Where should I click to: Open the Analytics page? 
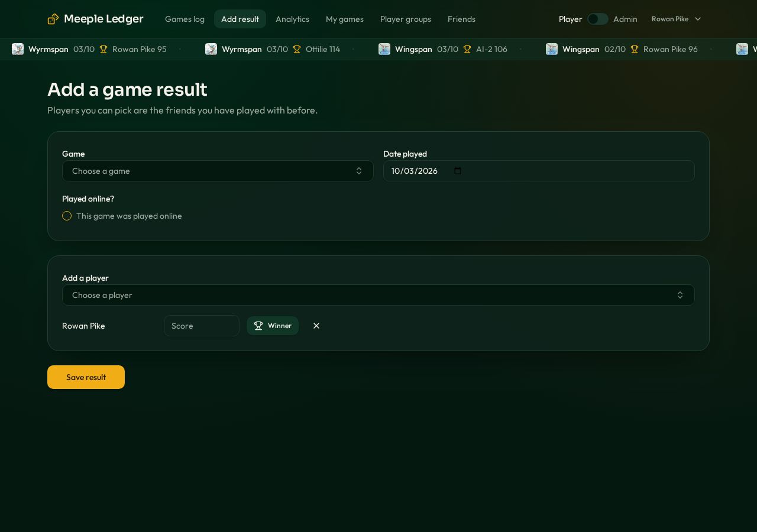(292, 19)
